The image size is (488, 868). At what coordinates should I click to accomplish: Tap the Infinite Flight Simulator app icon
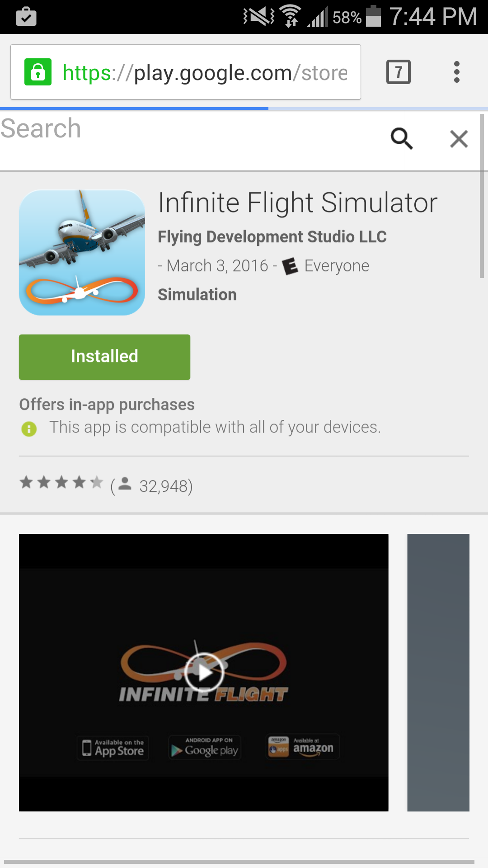click(x=82, y=252)
